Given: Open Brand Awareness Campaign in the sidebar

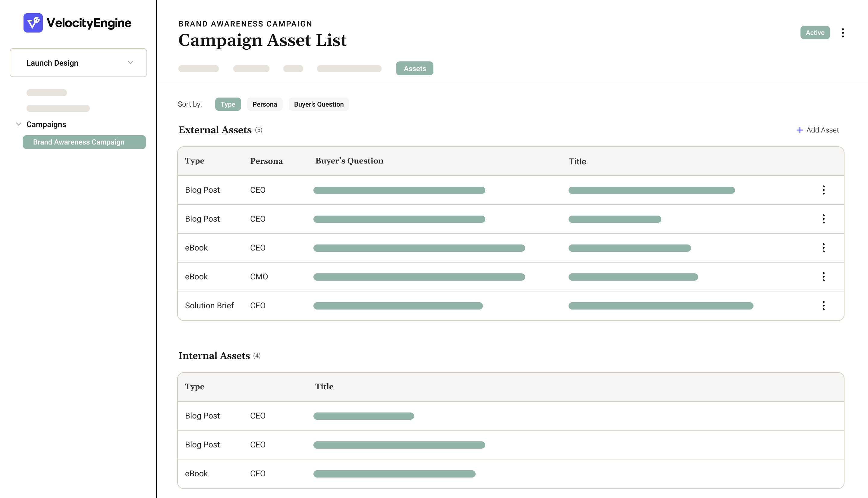Looking at the screenshot, I should click(x=84, y=142).
